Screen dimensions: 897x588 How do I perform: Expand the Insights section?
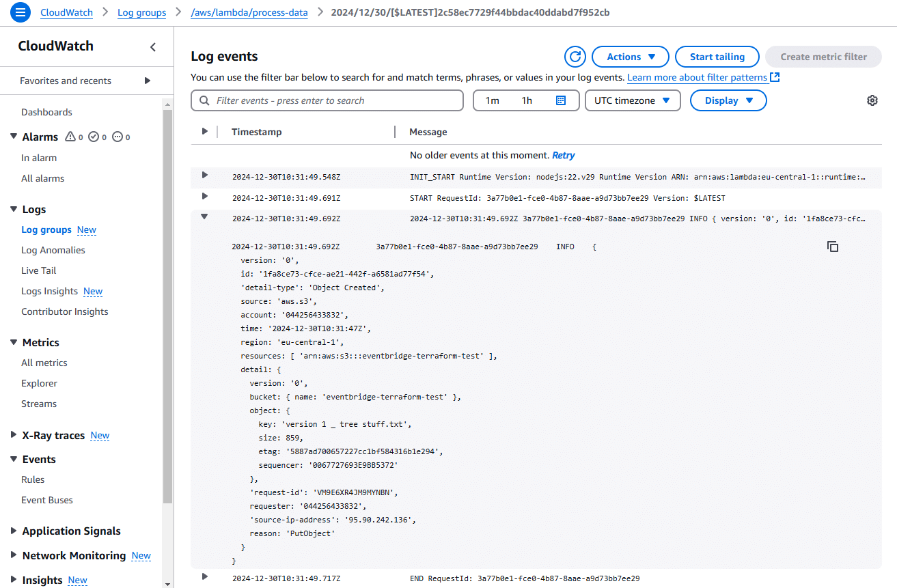[14, 580]
